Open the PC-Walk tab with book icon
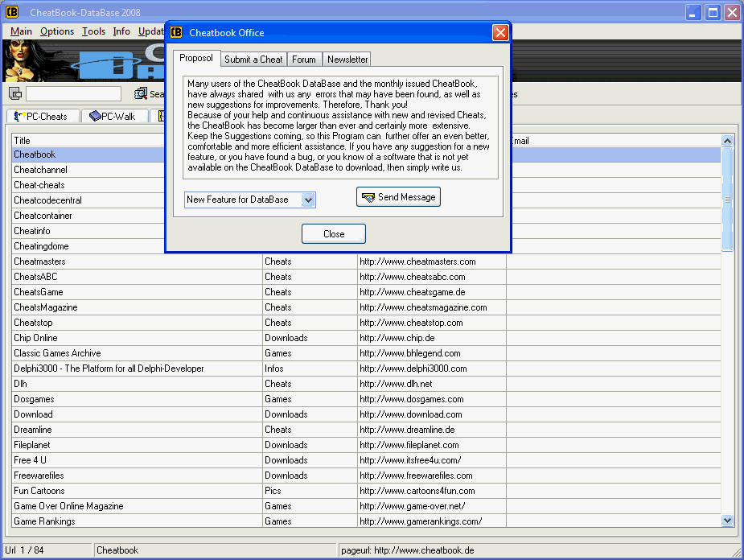 coord(113,117)
